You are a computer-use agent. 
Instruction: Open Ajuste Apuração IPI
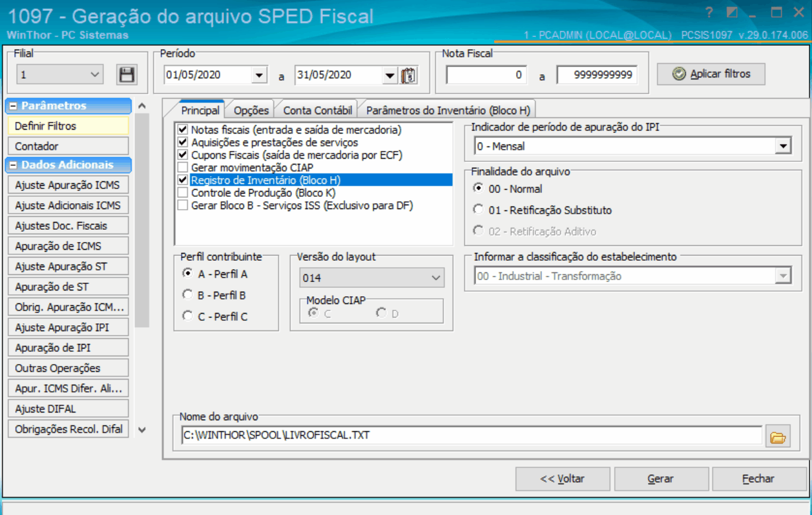68,327
